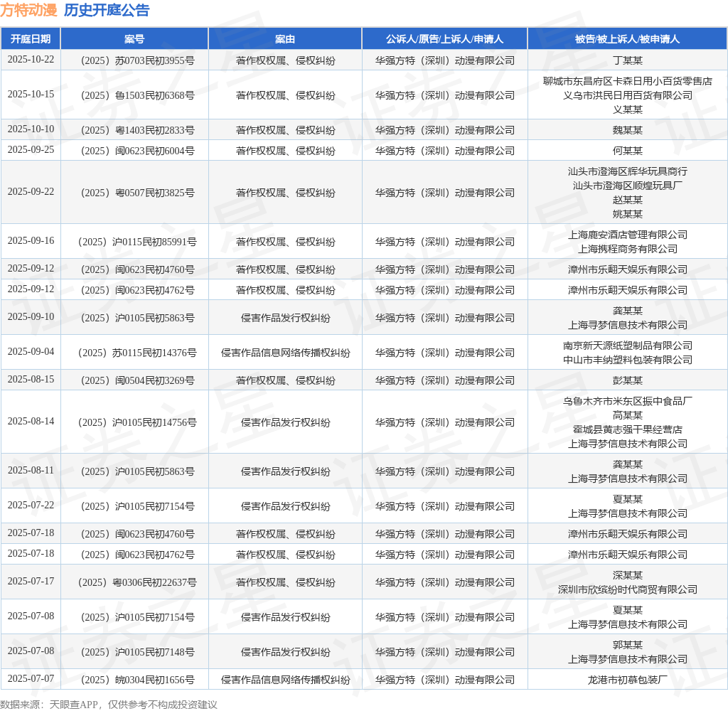This screenshot has width=728, height=711.
Task: Click the 开庭日期 column header
Action: pyautogui.click(x=31, y=39)
